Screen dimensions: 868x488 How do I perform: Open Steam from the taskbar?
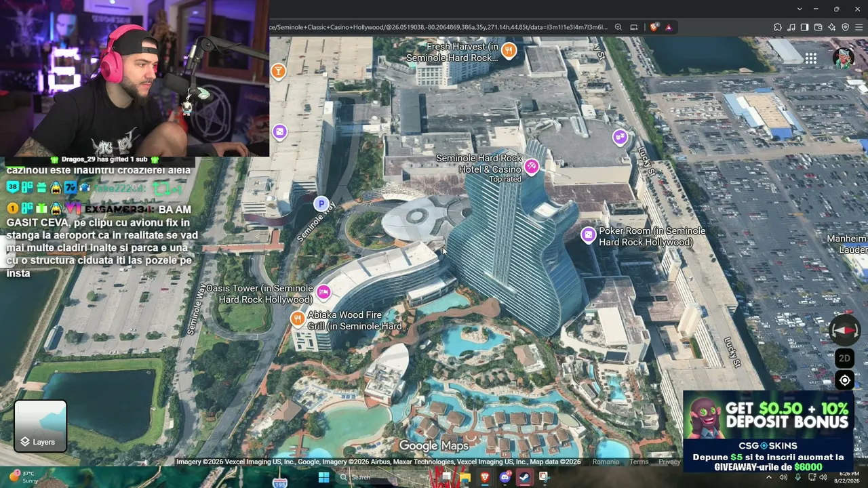[x=524, y=477]
